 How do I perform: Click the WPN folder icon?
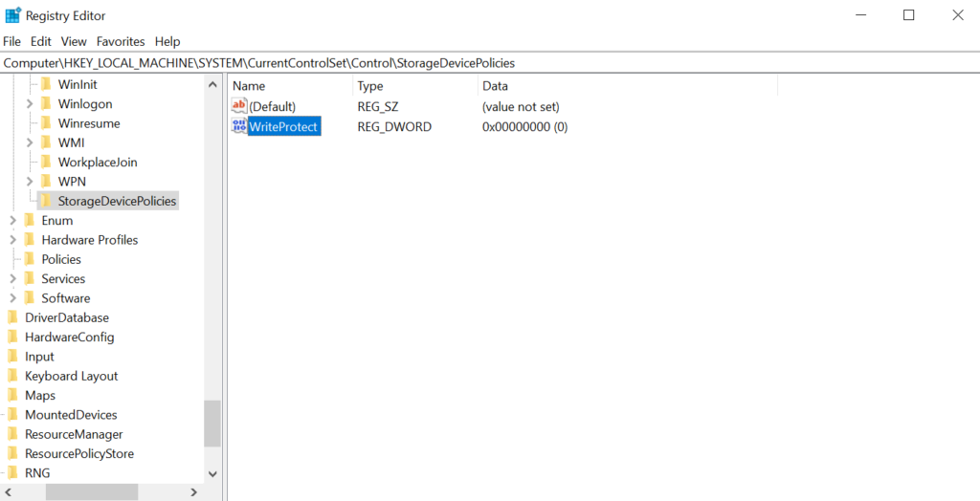46,181
